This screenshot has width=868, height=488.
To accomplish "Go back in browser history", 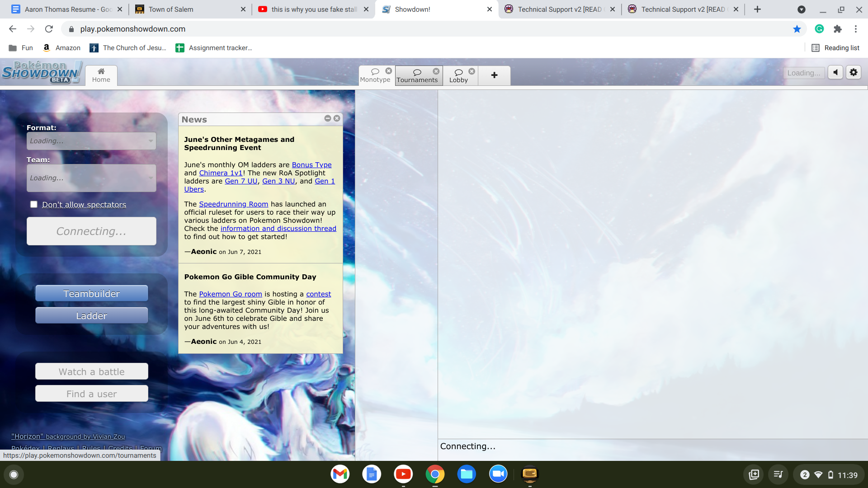I will pyautogui.click(x=13, y=29).
